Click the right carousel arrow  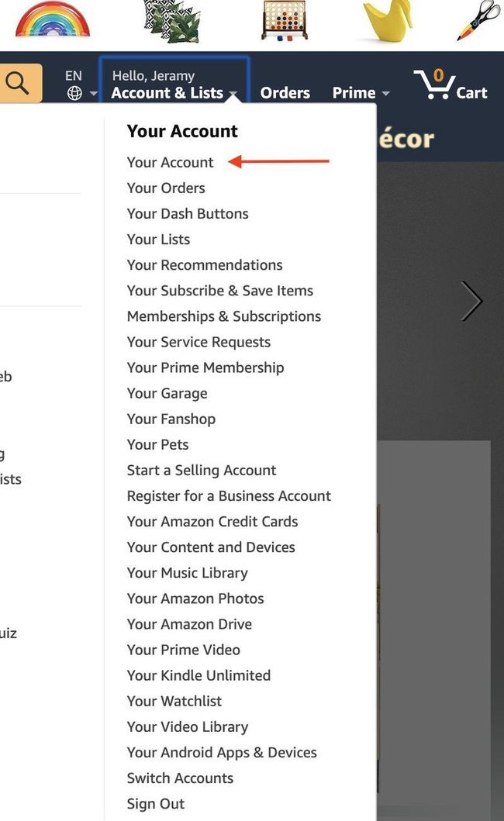472,302
